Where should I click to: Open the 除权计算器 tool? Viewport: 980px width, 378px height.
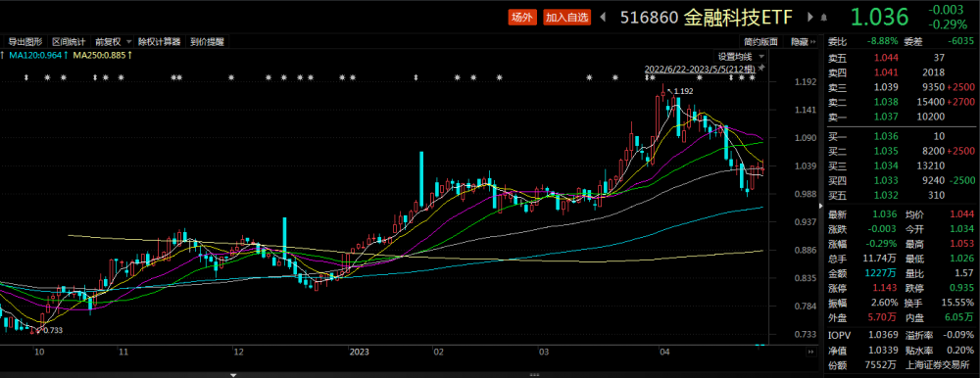pyautogui.click(x=160, y=42)
